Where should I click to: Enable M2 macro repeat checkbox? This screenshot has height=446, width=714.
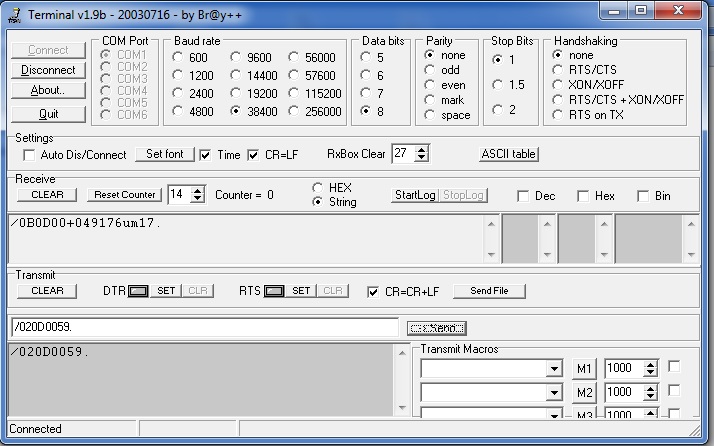coord(674,391)
